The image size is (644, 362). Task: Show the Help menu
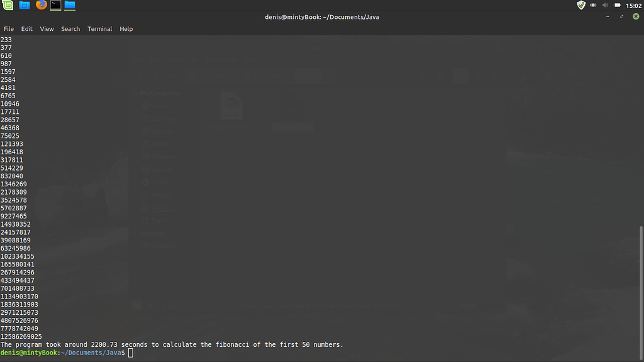[x=126, y=29]
